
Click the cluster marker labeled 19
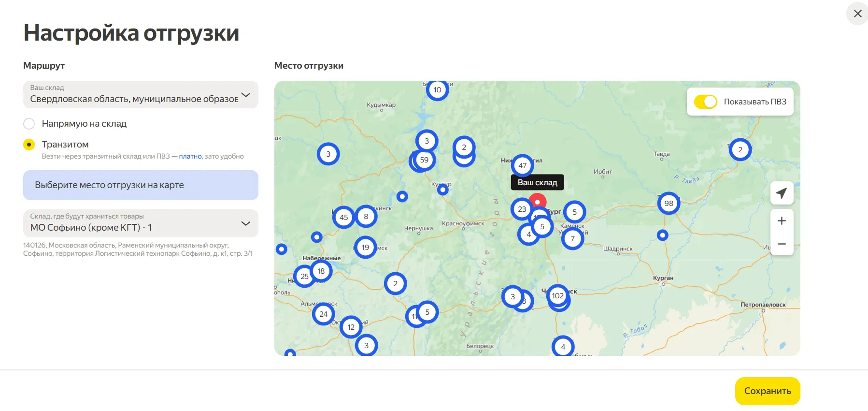365,248
